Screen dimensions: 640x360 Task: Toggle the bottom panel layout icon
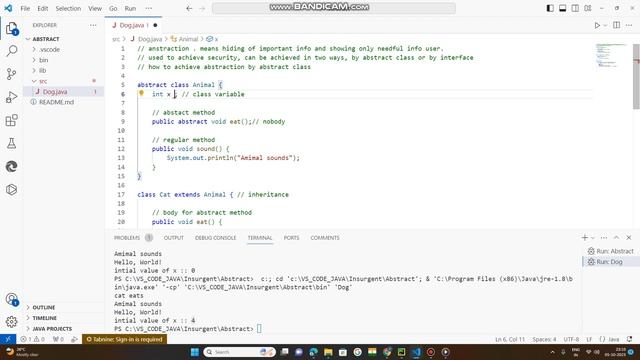(562, 8)
